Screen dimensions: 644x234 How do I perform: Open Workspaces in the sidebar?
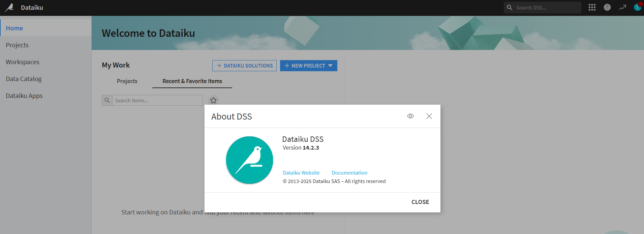pos(46,62)
